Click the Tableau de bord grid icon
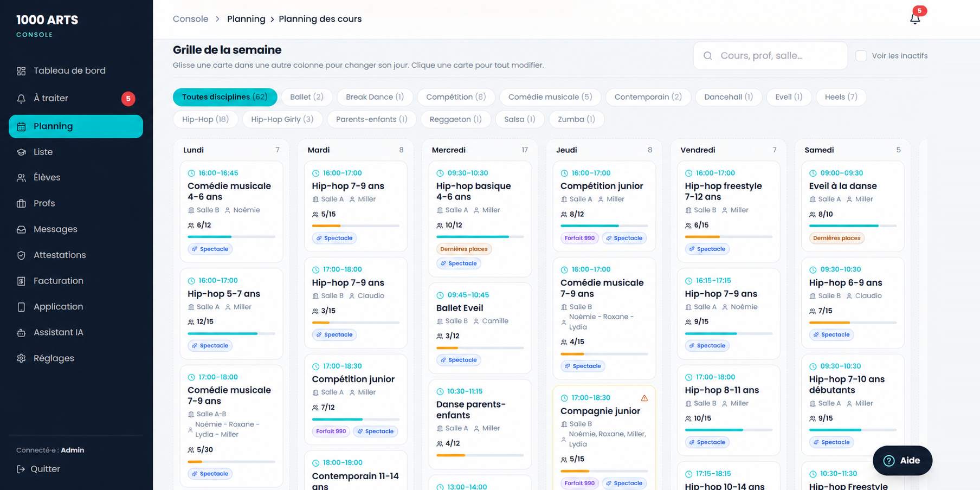The height and width of the screenshot is (490, 980). (x=21, y=71)
